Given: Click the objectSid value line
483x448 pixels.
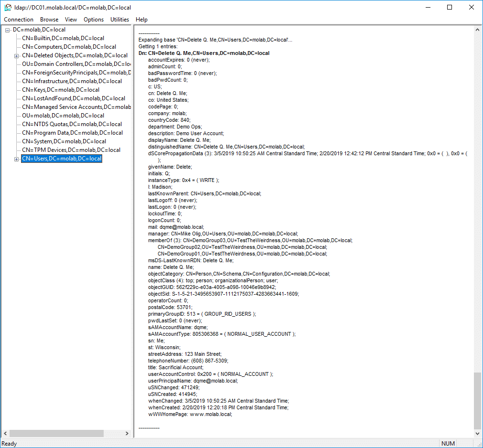Looking at the screenshot, I should [223, 294].
